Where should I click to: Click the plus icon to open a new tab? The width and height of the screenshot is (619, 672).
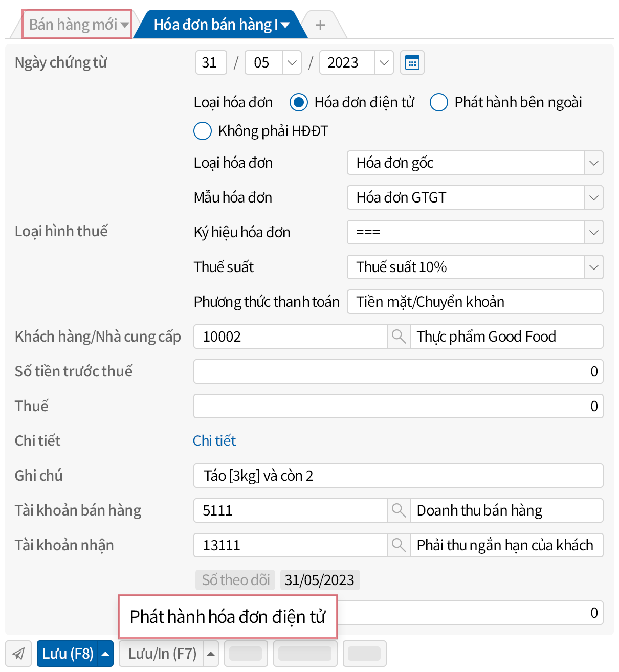click(321, 24)
